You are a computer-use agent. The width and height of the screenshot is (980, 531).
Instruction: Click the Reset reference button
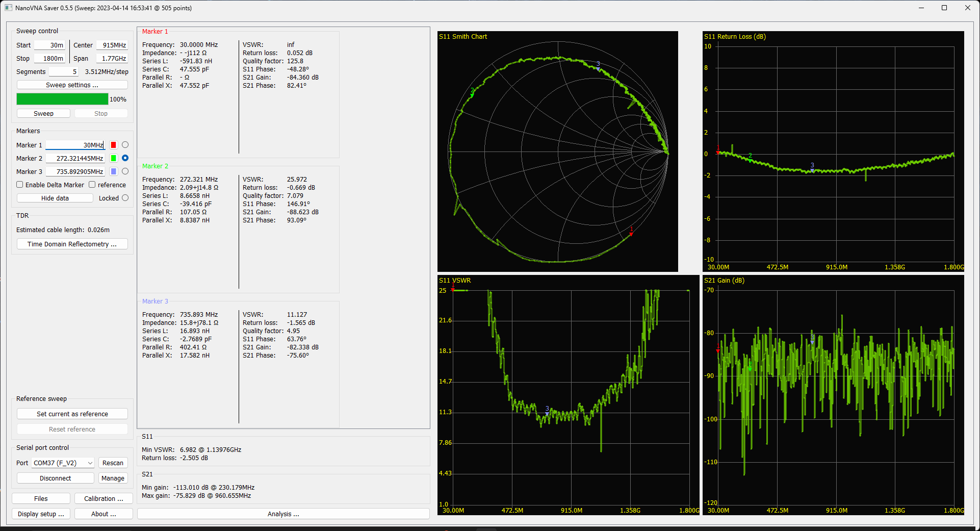(x=72, y=429)
